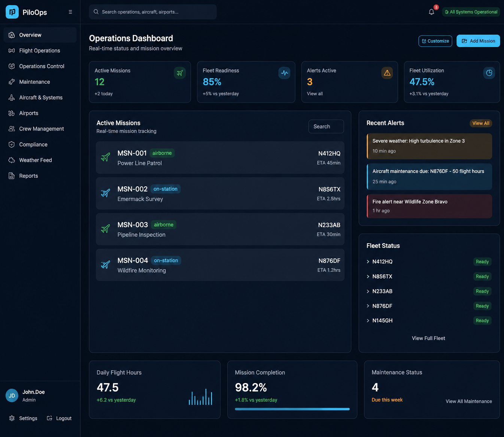This screenshot has height=437, width=504.
Task: Expand N8S6TX row in Fleet Status
Action: [368, 276]
